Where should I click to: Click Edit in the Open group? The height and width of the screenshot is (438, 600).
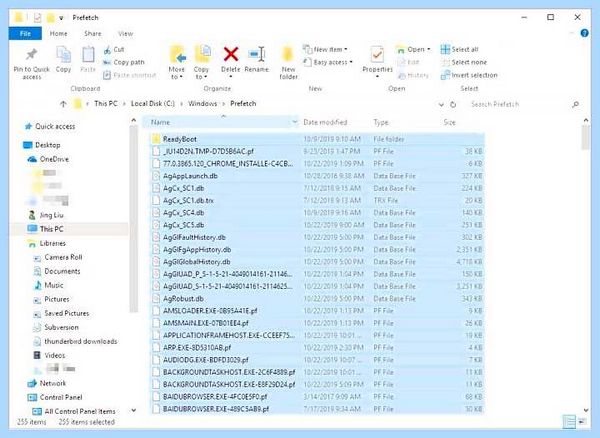click(408, 62)
